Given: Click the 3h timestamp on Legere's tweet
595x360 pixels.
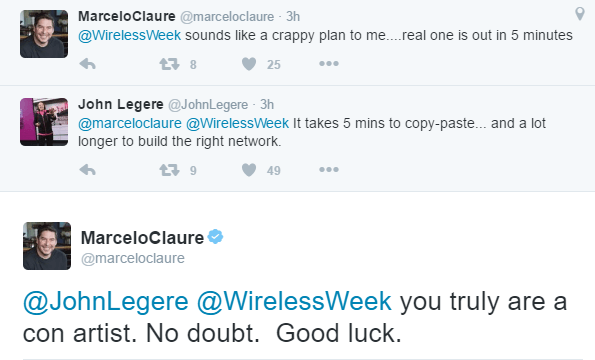Looking at the screenshot, I should (267, 105).
